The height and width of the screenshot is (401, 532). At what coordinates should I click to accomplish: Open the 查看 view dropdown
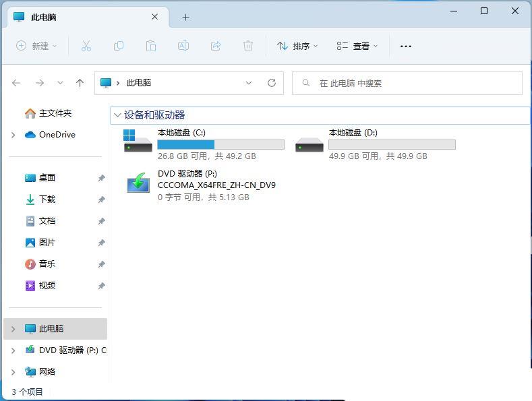click(x=357, y=46)
